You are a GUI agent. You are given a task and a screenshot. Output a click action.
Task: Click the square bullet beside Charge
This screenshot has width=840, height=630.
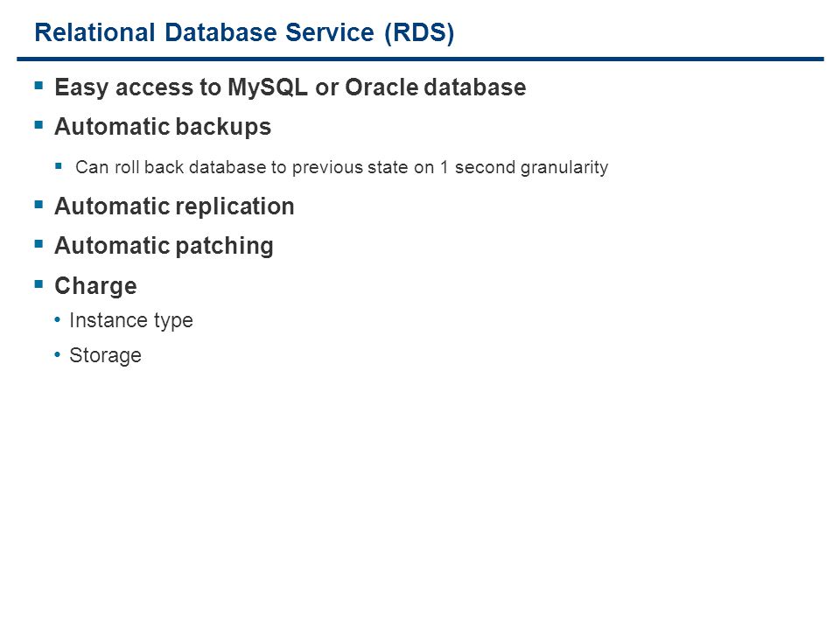pyautogui.click(x=38, y=283)
